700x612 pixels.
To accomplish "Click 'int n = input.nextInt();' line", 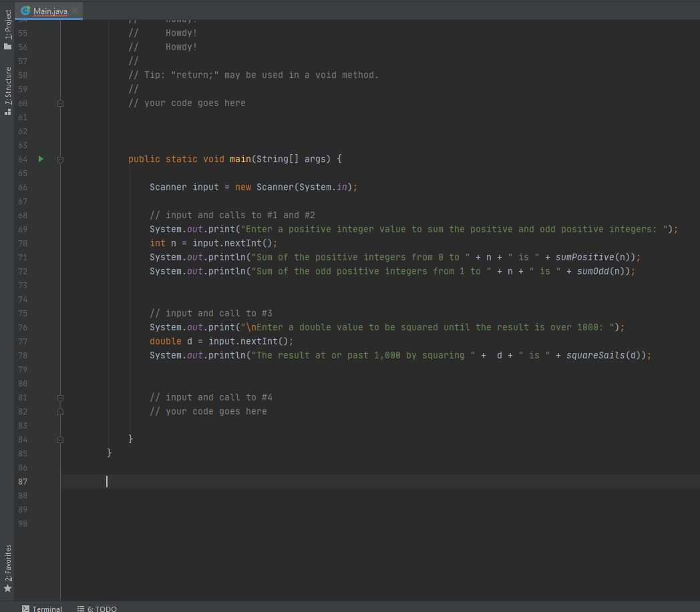I will pos(213,243).
